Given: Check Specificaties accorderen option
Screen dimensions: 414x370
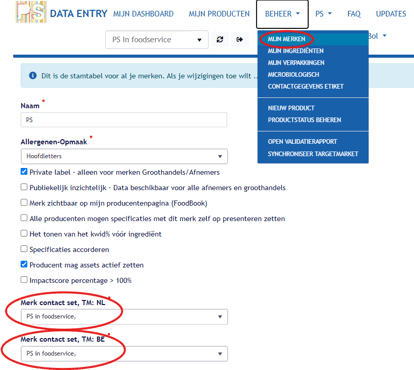Looking at the screenshot, I should coord(24,249).
